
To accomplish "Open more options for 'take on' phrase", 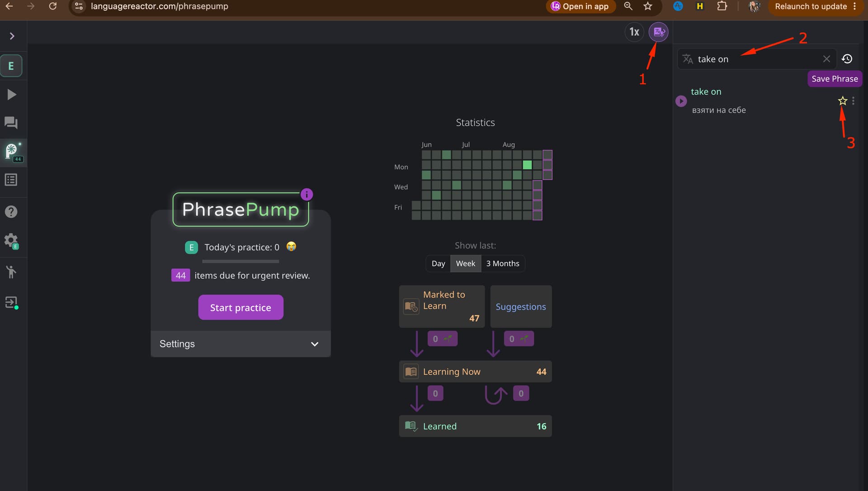I will pyautogui.click(x=853, y=101).
